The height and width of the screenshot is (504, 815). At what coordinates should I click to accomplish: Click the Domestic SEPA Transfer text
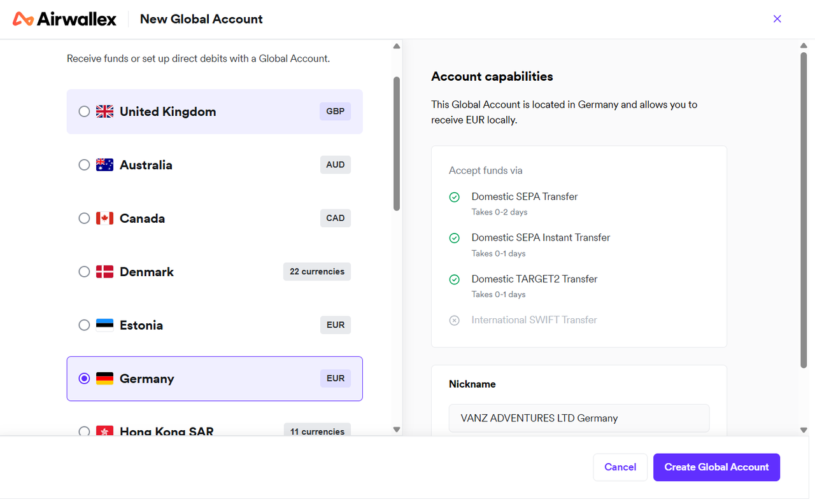coord(525,197)
